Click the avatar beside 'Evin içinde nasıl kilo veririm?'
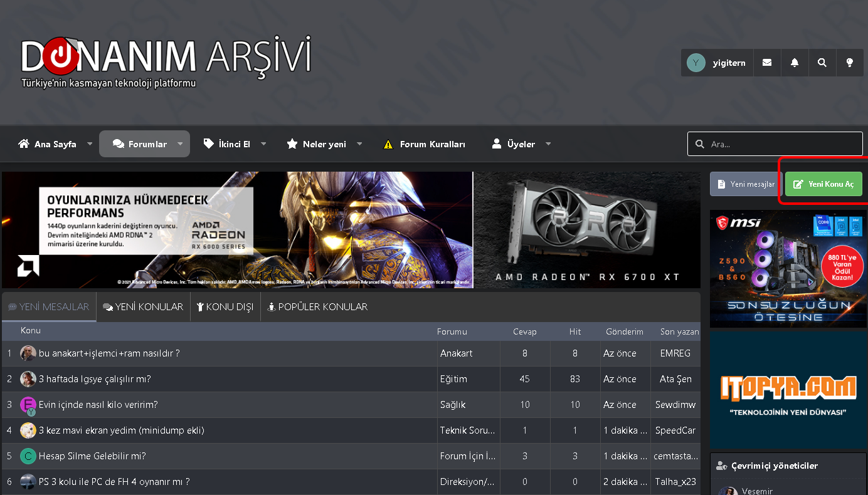Viewport: 868px width, 495px height. click(28, 405)
